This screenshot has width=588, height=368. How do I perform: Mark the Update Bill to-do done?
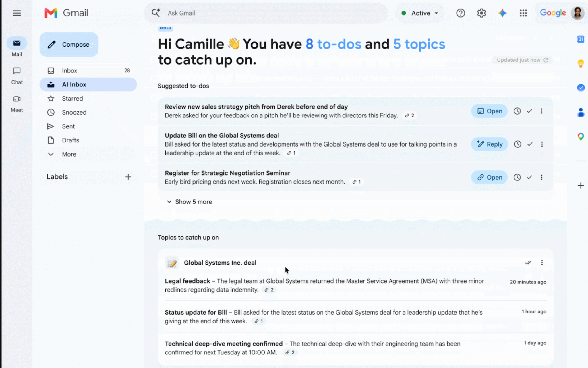pos(530,144)
